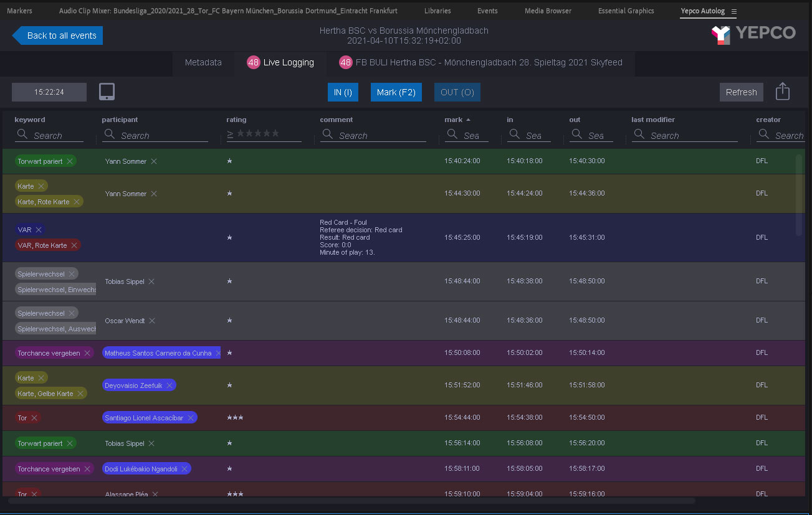Switch to the Libraries panel tab
Image resolution: width=812 pixels, height=515 pixels.
(x=437, y=11)
